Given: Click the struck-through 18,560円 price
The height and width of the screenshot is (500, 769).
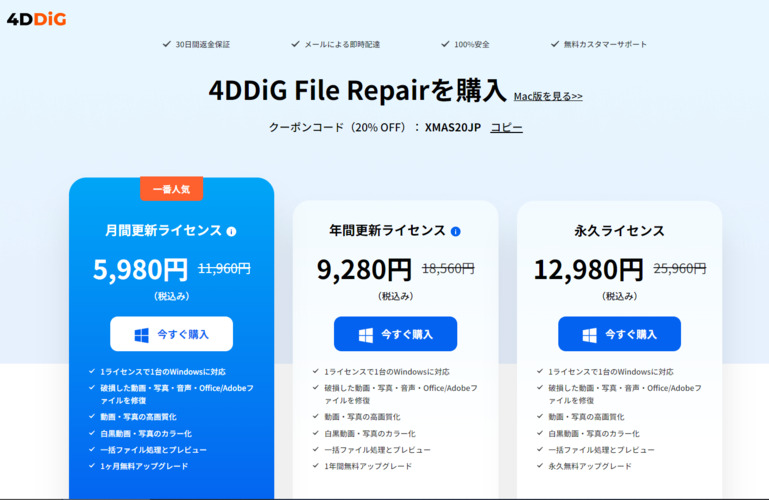Looking at the screenshot, I should [448, 268].
